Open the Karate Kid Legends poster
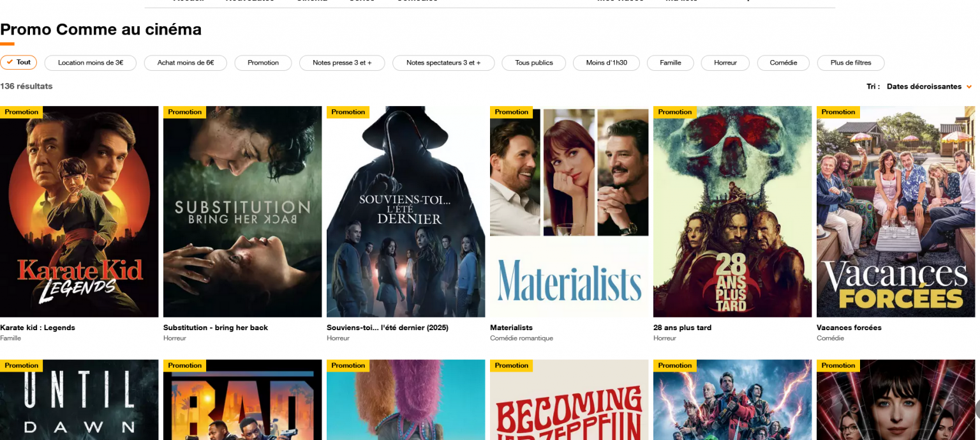The image size is (980, 440). [79, 211]
